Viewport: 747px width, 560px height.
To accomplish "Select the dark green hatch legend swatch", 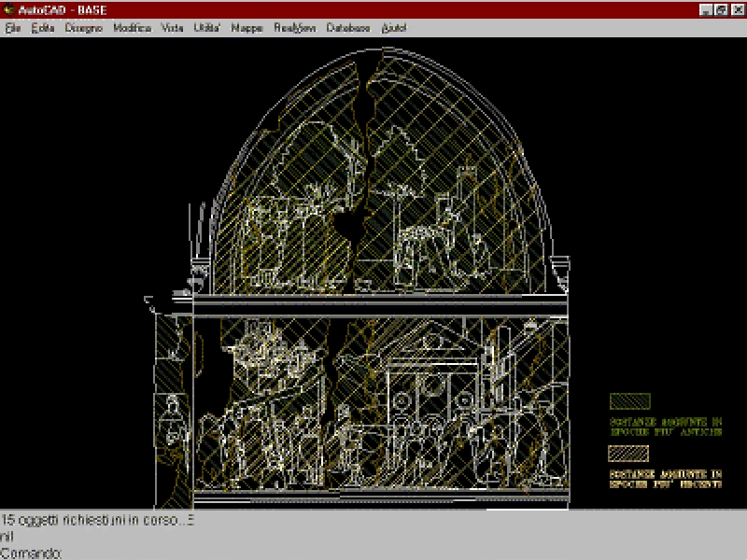I will click(629, 401).
